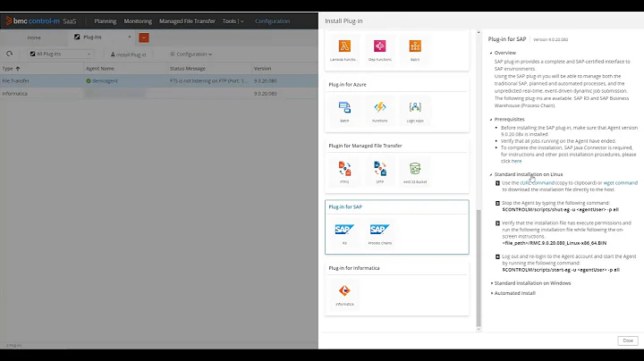Screen dimensions: 644x361
Task: Select the AWS Lambda Functions plug-in icon
Action: pyautogui.click(x=344, y=46)
